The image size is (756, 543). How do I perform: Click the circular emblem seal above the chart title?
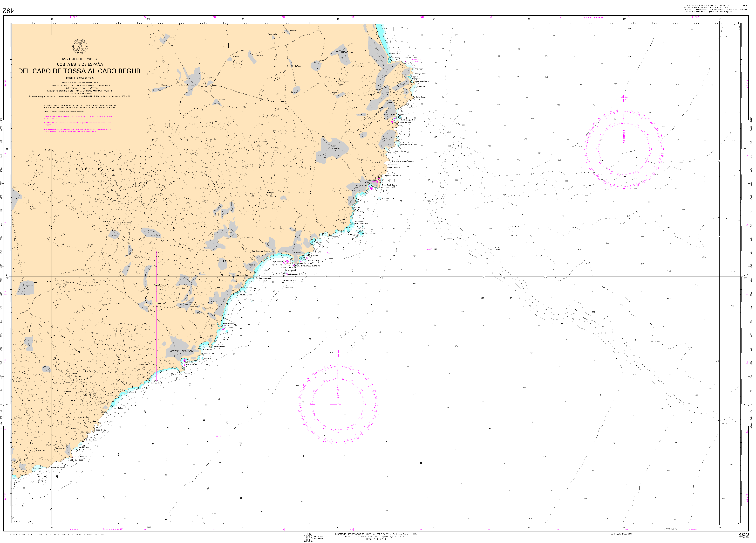80,47
